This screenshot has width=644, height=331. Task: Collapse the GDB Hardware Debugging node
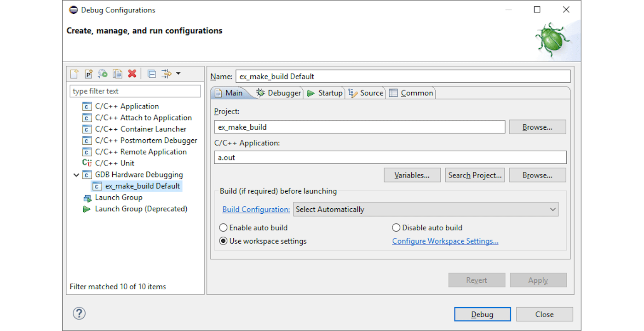coord(76,175)
